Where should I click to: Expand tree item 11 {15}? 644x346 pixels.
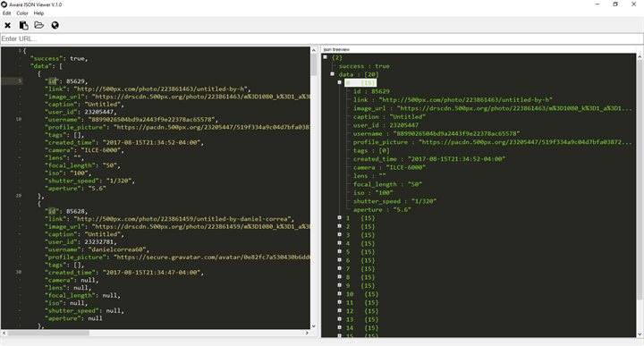tap(340, 302)
